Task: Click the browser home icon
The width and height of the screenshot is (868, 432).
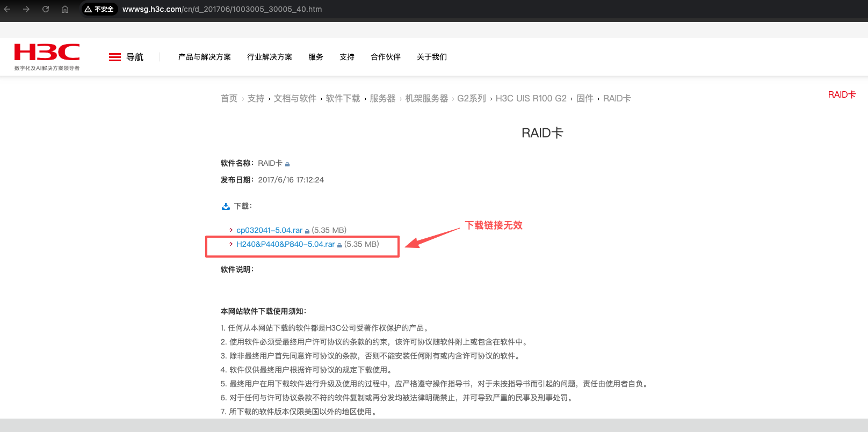Action: point(65,9)
